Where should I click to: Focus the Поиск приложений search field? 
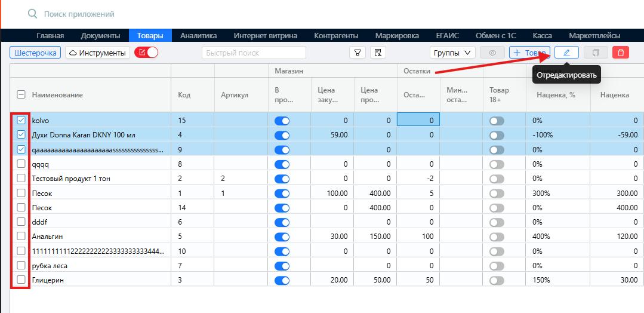pyautogui.click(x=79, y=14)
